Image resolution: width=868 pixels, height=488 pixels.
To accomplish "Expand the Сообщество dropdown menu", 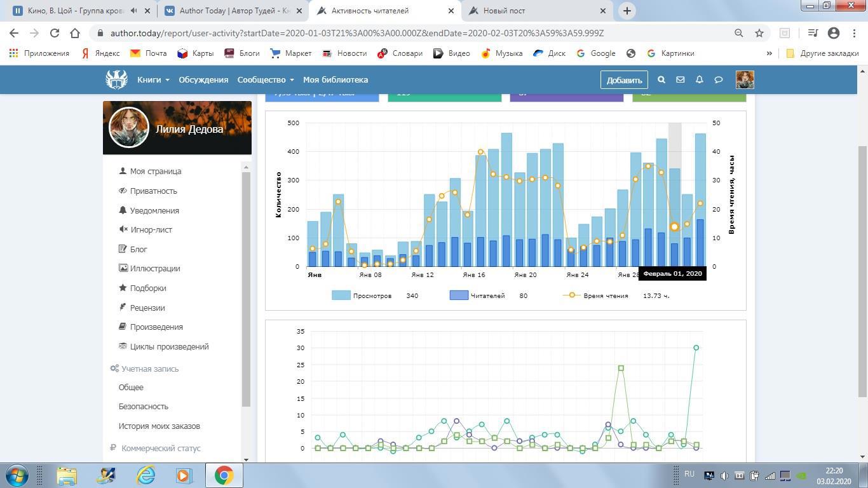I will [265, 80].
